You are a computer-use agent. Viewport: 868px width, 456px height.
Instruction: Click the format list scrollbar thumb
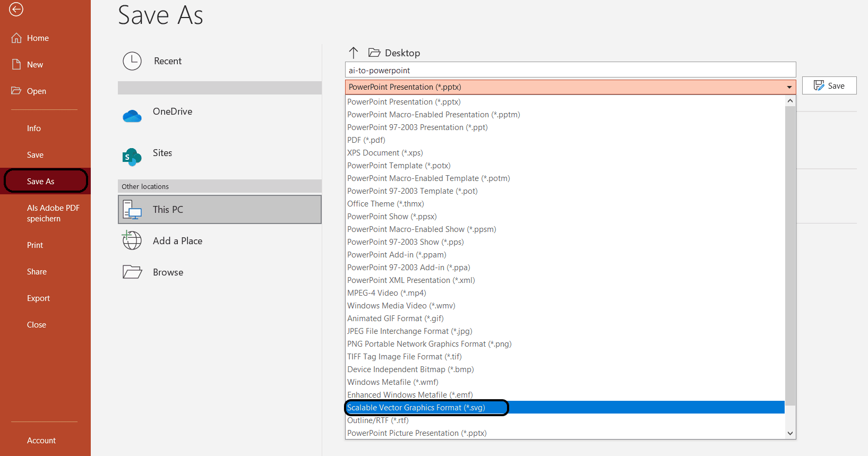(790, 256)
